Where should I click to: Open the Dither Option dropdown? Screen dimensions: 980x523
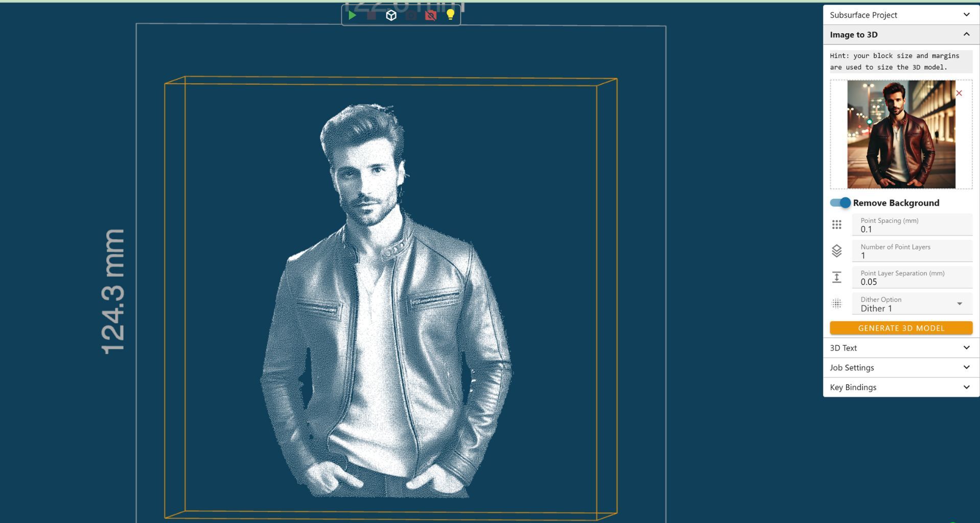point(912,304)
